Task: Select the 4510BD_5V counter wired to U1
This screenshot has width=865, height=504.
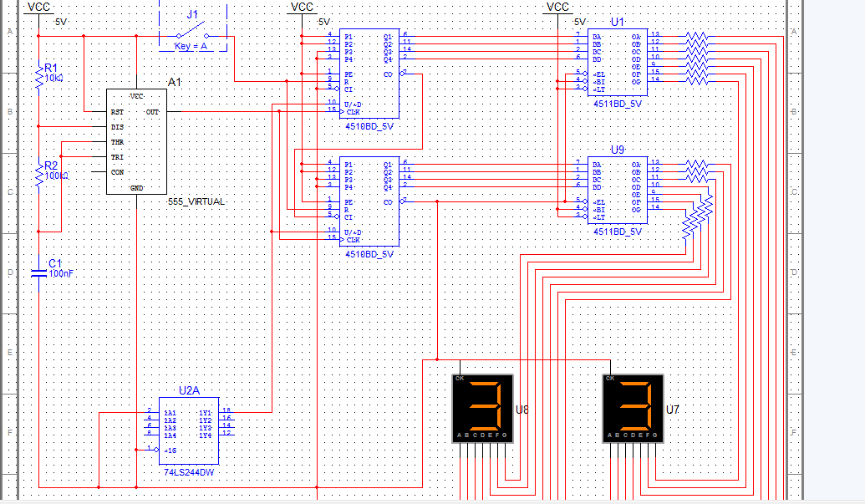Action: click(x=369, y=74)
